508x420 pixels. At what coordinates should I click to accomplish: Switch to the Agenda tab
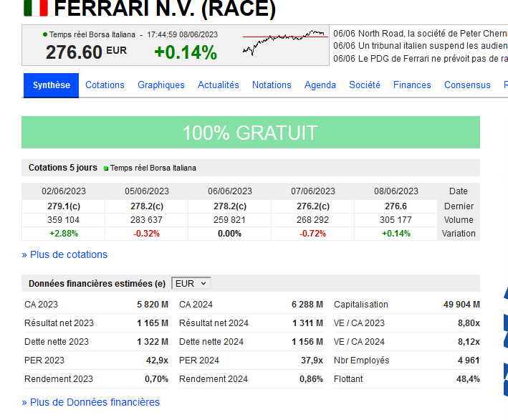point(320,85)
